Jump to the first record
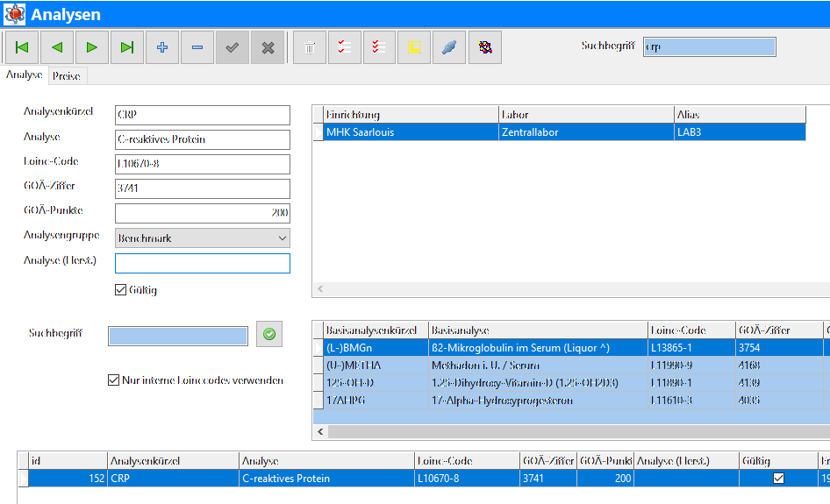Viewport: 830px width, 504px height. click(22, 47)
